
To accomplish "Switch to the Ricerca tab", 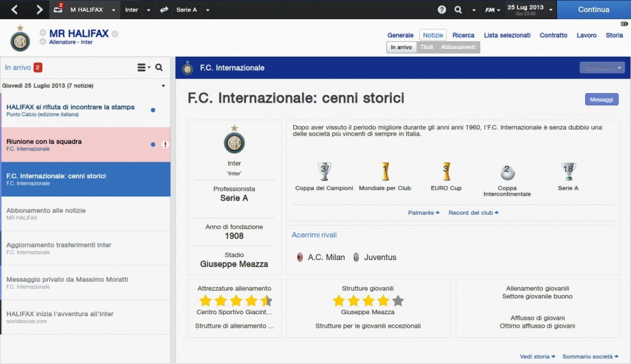I will [463, 35].
